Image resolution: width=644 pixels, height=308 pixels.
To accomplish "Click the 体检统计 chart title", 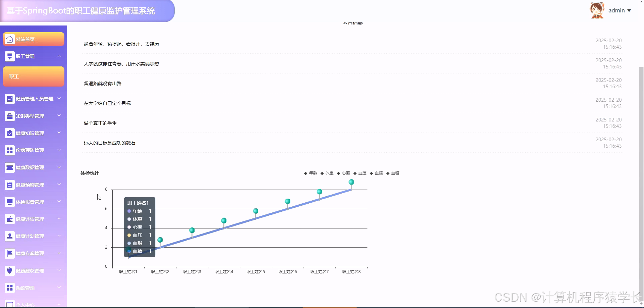I will [x=90, y=173].
